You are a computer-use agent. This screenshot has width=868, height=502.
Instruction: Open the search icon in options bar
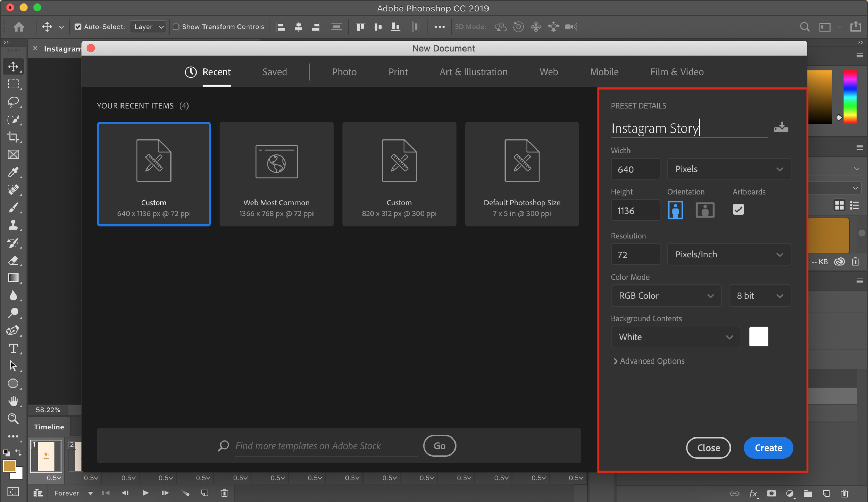[804, 27]
